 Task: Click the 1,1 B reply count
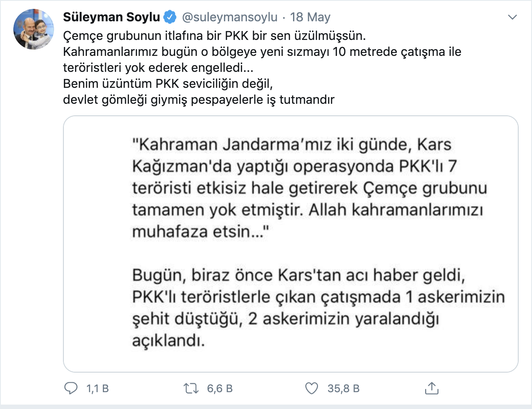(x=98, y=389)
